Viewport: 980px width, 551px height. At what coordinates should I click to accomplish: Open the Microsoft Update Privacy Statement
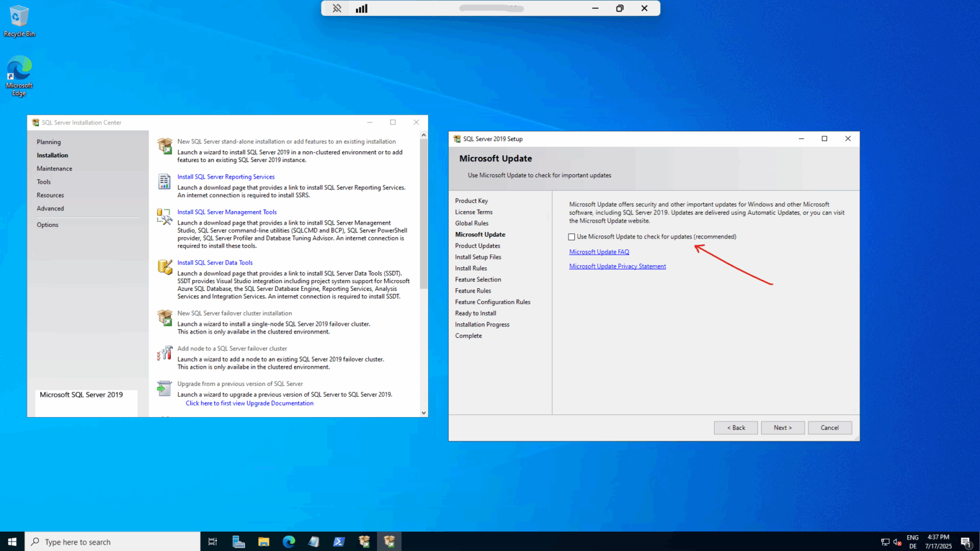[x=617, y=266]
